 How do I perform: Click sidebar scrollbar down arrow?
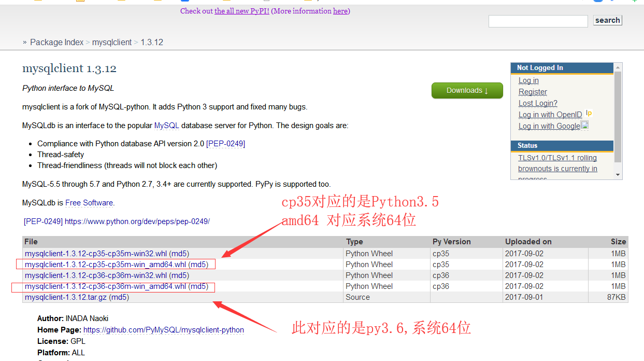pos(618,175)
